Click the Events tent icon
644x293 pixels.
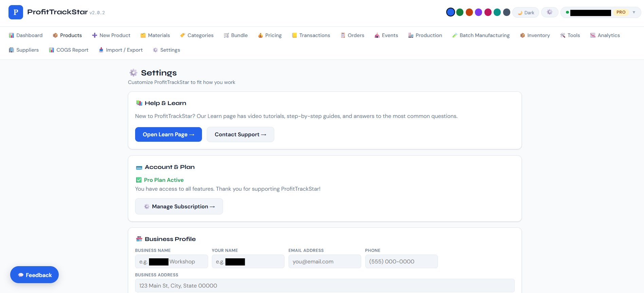[377, 35]
